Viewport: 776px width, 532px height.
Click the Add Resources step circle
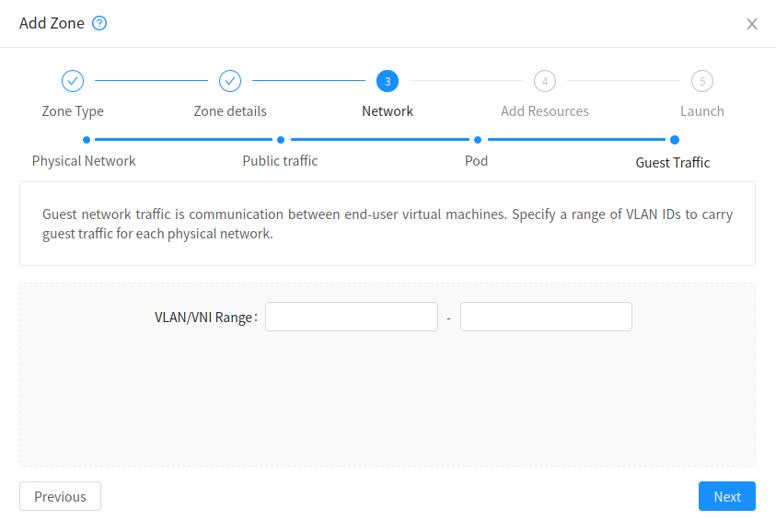544,81
